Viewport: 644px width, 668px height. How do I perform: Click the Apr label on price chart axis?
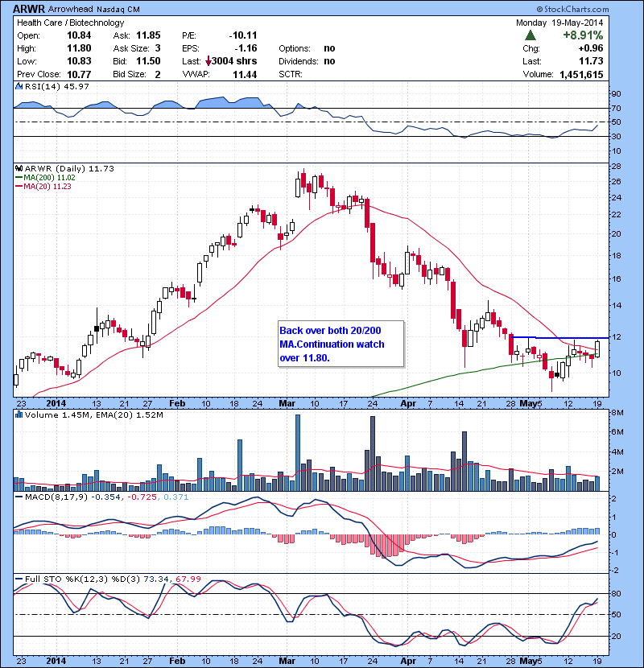[408, 403]
